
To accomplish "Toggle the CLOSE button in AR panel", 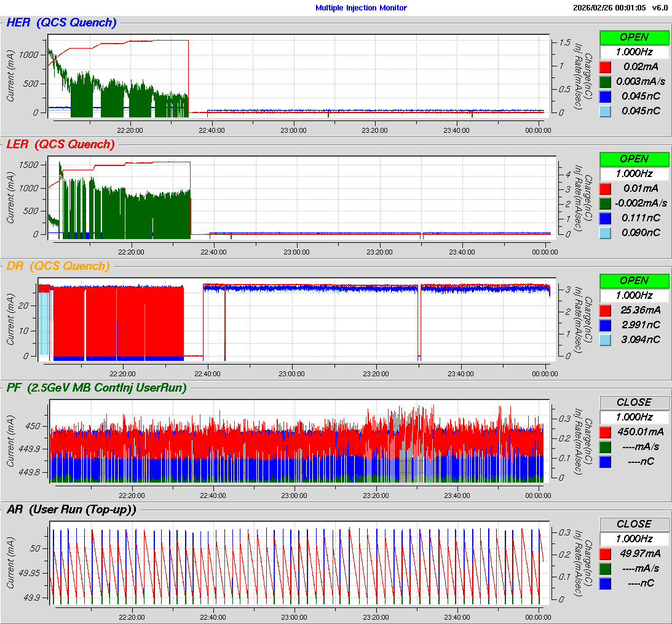I will click(x=634, y=524).
